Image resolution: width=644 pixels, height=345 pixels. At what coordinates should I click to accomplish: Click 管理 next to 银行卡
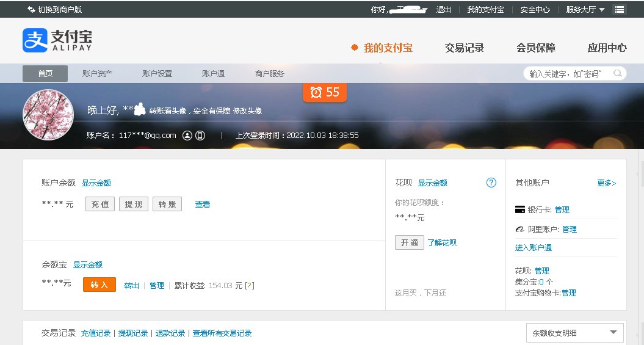pyautogui.click(x=562, y=210)
